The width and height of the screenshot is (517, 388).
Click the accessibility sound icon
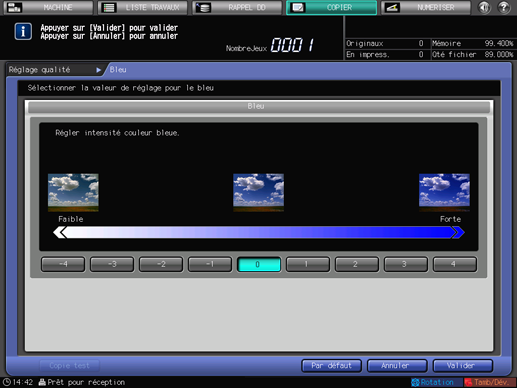click(x=484, y=7)
